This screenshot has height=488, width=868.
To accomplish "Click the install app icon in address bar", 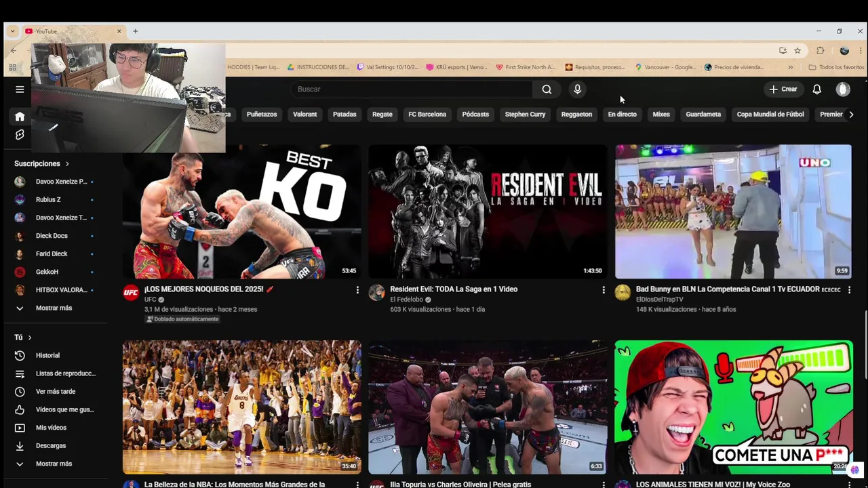I will (x=783, y=50).
